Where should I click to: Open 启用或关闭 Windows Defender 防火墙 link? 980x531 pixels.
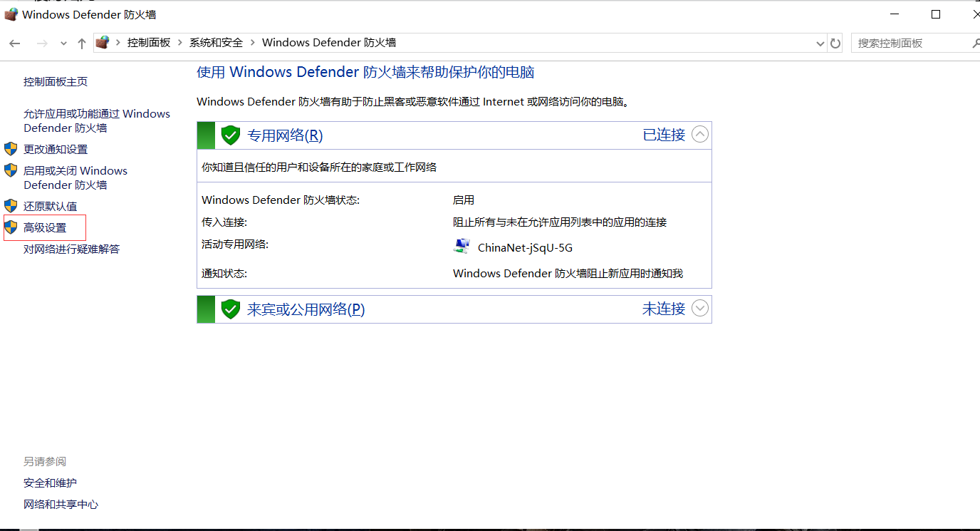click(x=75, y=178)
